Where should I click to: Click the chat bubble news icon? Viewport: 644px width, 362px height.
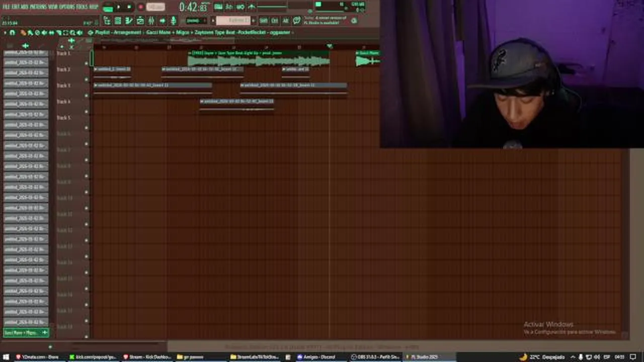click(x=296, y=21)
